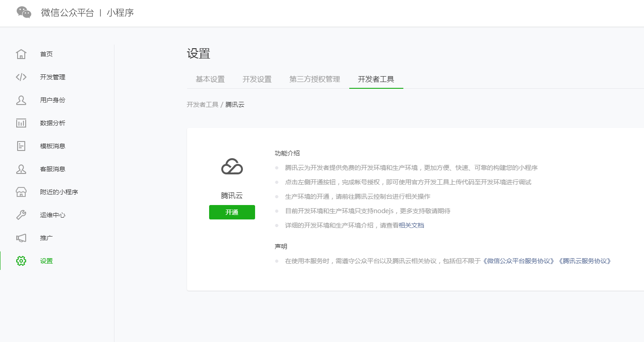Open the 第三方授权管理 tab
This screenshot has width=644, height=342.
[315, 79]
